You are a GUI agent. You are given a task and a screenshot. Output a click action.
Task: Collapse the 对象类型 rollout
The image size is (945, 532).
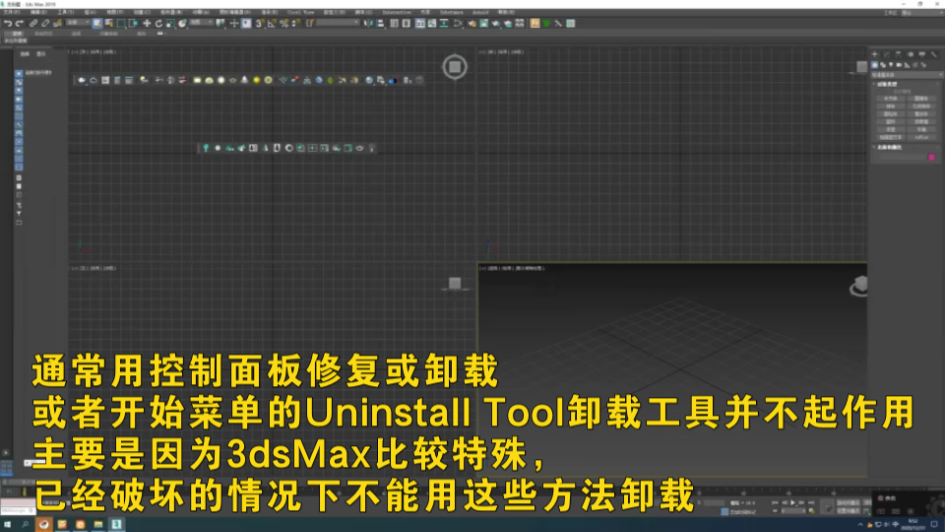(x=887, y=84)
